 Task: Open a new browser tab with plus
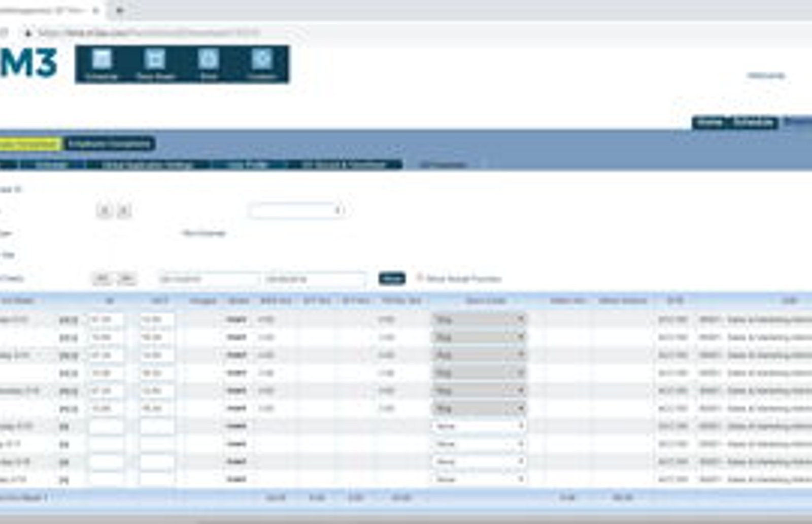tap(119, 10)
